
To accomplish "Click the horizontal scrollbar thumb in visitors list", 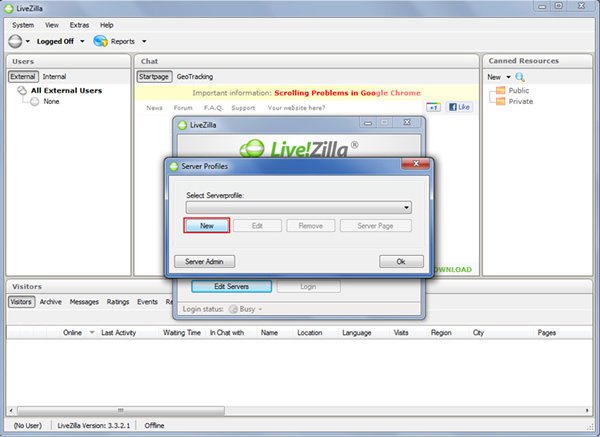I will tap(121, 411).
